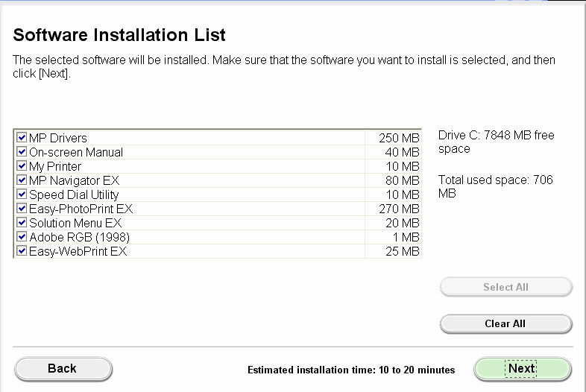Screen dimensions: 586x392
Task: Select the MP Navigator EX label
Action: click(x=74, y=180)
